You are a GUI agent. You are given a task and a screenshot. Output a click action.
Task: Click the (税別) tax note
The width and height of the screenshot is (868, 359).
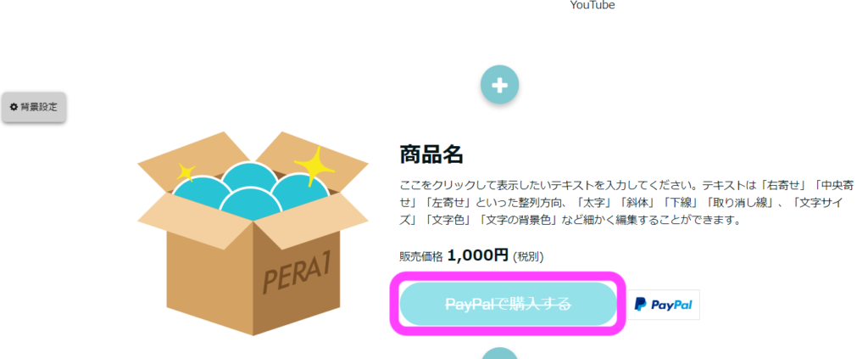click(x=528, y=256)
